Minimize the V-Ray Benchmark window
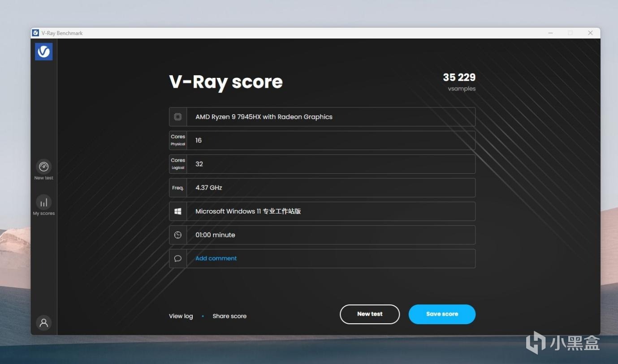The height and width of the screenshot is (364, 618). 550,33
